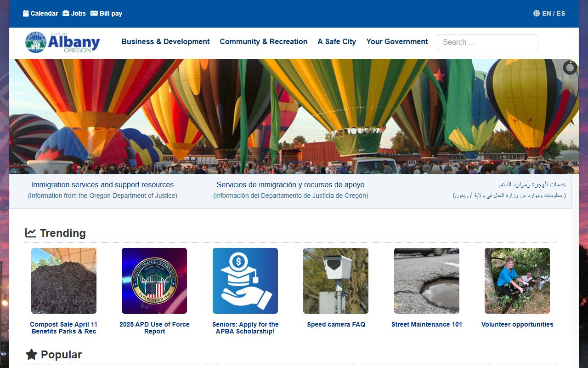Click the speed camera thumbnail

[x=336, y=281]
